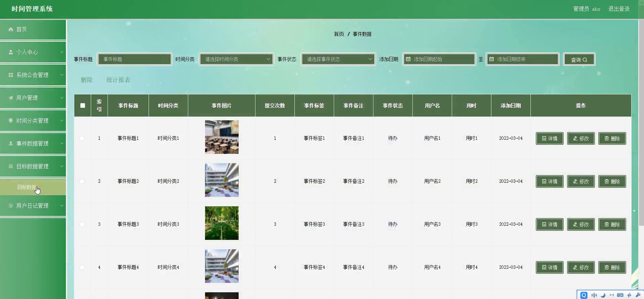Expand the 个人中心 sidebar menu
The image size is (644, 299).
tap(33, 52)
